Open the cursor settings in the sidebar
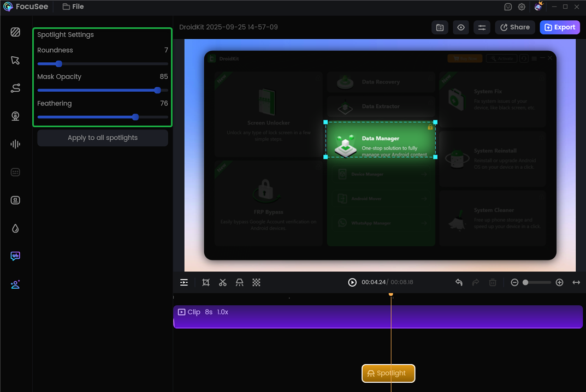586x392 pixels. 15,60
